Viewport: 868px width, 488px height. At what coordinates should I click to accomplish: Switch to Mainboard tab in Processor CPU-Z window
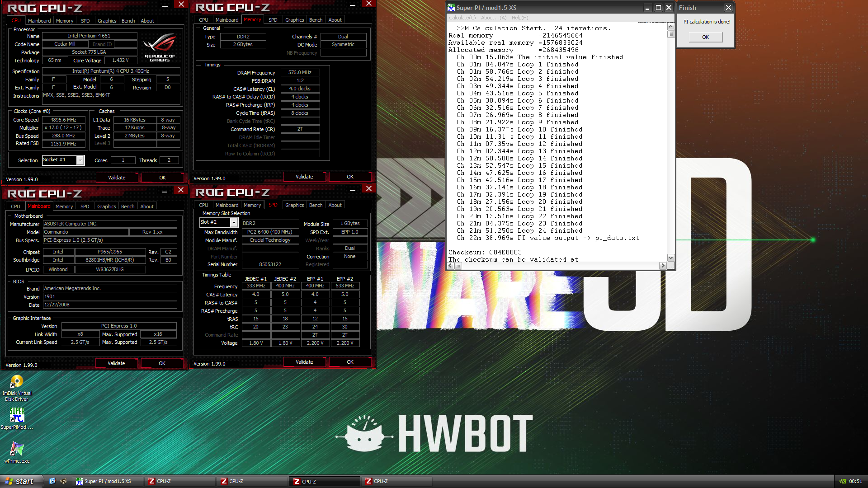39,21
